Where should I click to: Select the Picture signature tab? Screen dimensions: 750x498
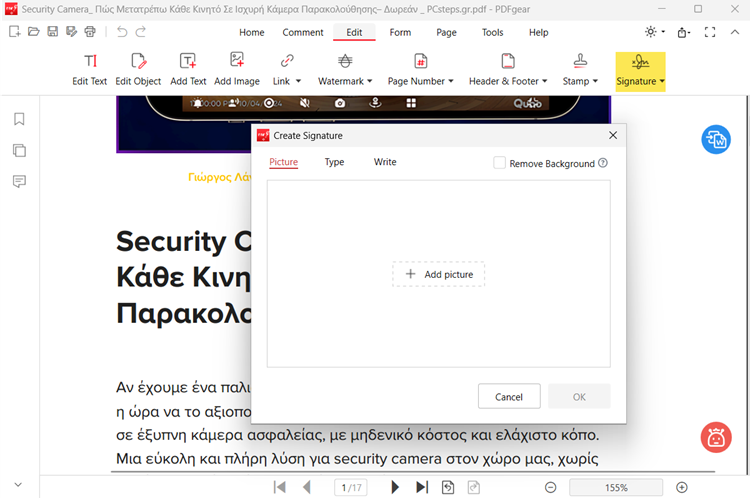pos(283,162)
